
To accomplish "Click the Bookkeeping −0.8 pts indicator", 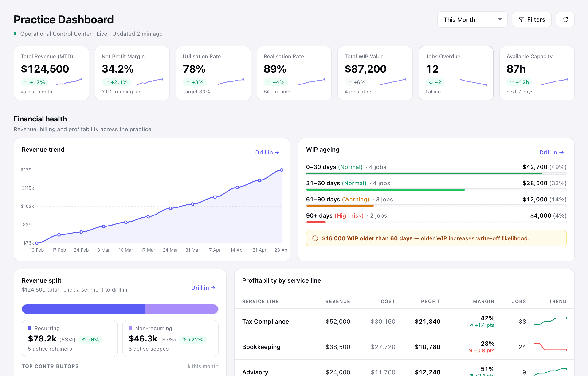I will click(481, 351).
